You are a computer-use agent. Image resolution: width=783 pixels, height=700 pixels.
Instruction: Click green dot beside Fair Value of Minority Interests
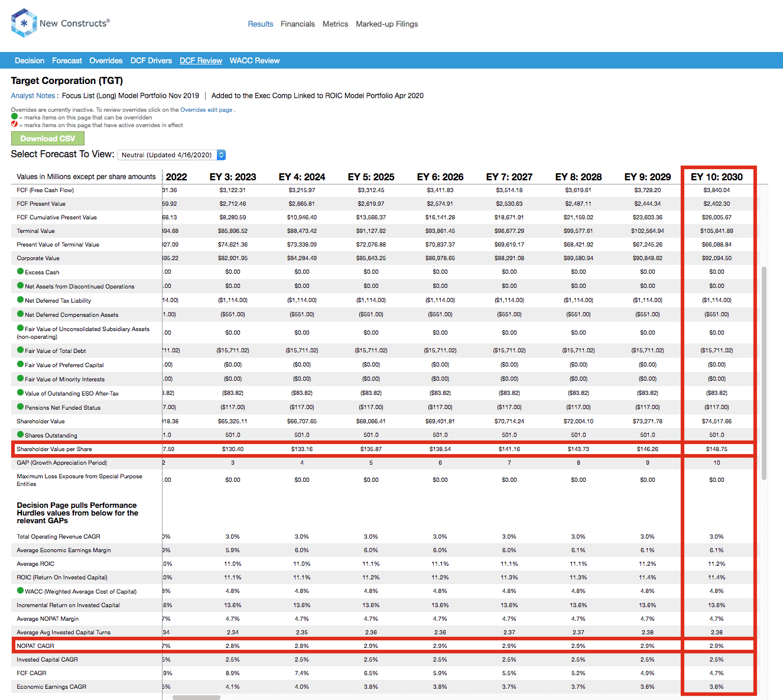point(21,378)
